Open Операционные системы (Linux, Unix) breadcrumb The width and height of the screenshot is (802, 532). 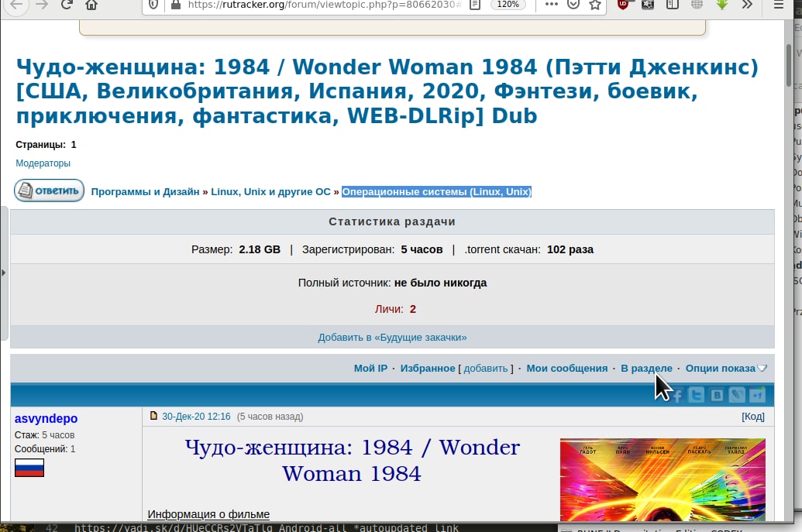coord(437,191)
